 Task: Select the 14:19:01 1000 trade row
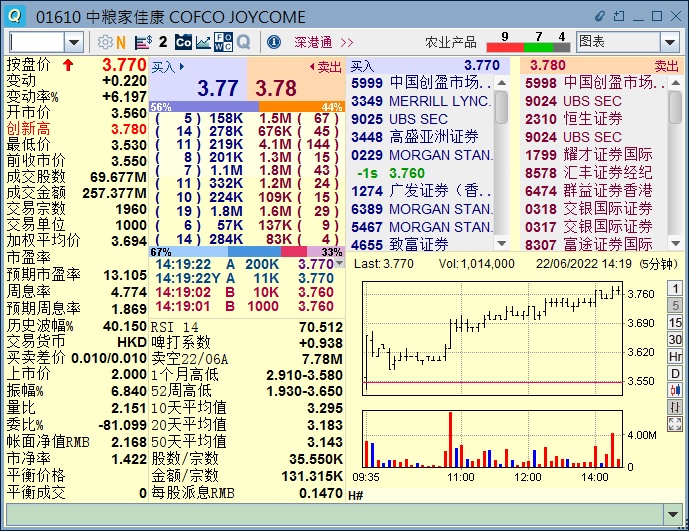click(x=244, y=306)
